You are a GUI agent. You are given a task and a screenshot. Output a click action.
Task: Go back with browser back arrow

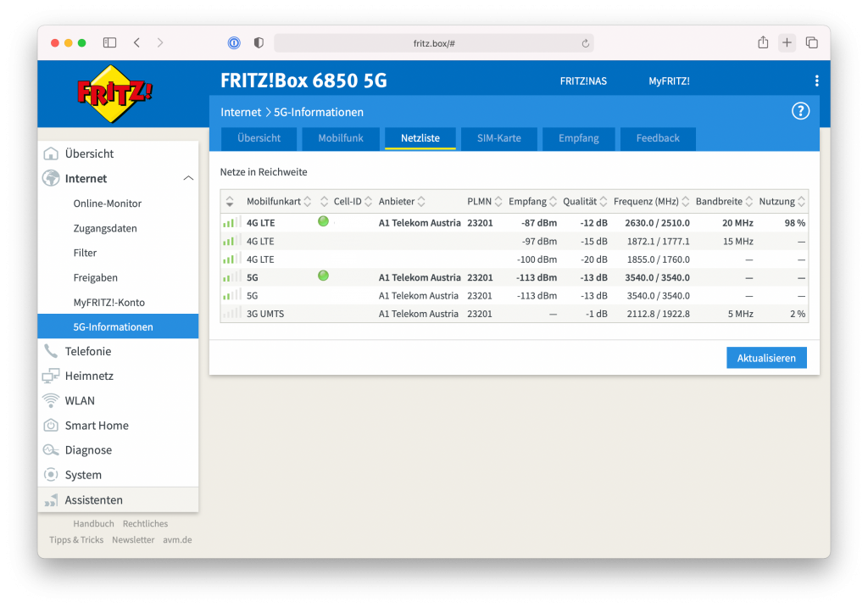click(x=136, y=42)
